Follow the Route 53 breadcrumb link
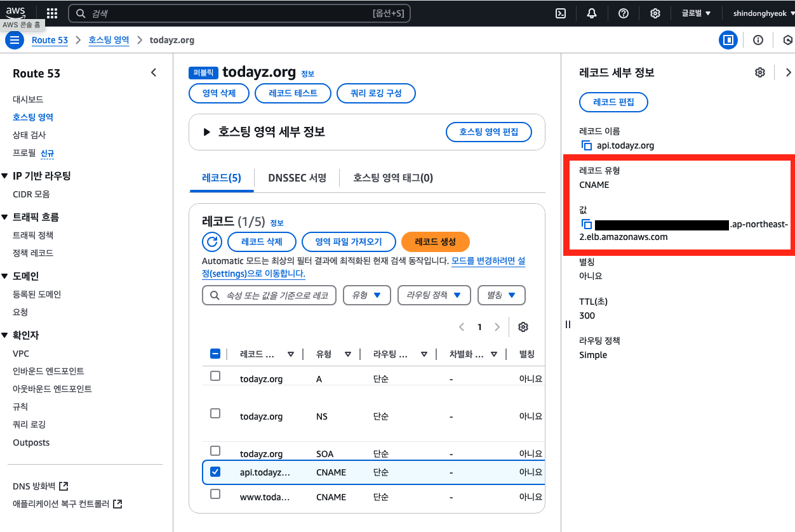The width and height of the screenshot is (795, 532). tap(50, 40)
